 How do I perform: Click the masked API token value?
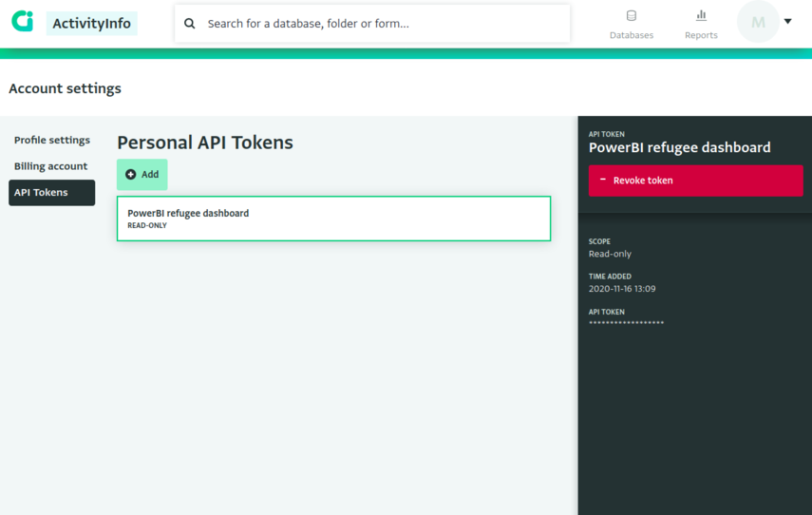pyautogui.click(x=626, y=323)
